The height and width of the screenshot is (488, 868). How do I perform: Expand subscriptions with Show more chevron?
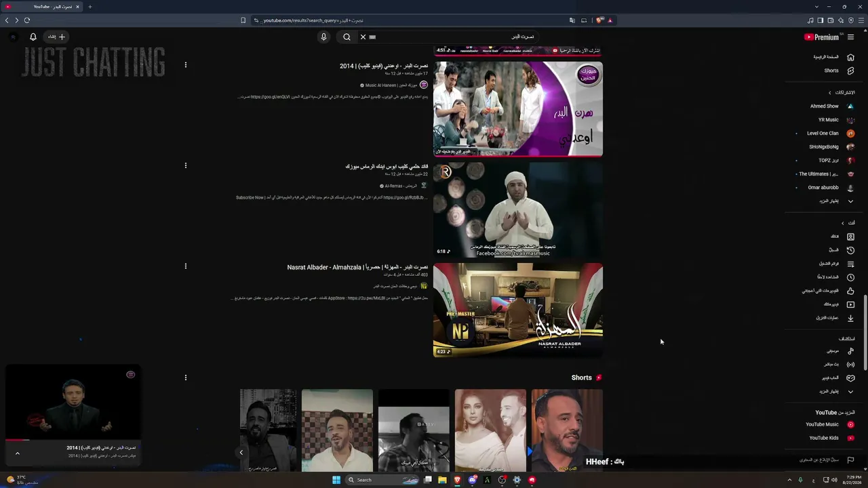[837, 201]
